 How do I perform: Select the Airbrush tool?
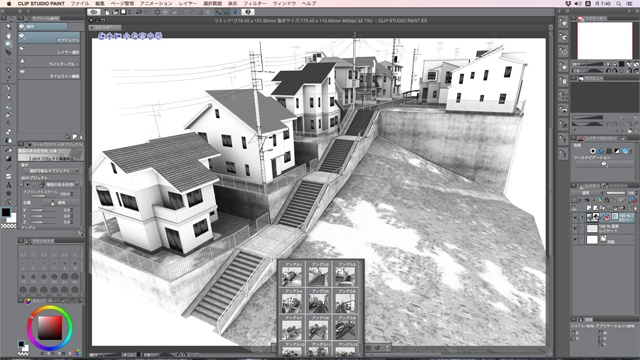point(8,115)
